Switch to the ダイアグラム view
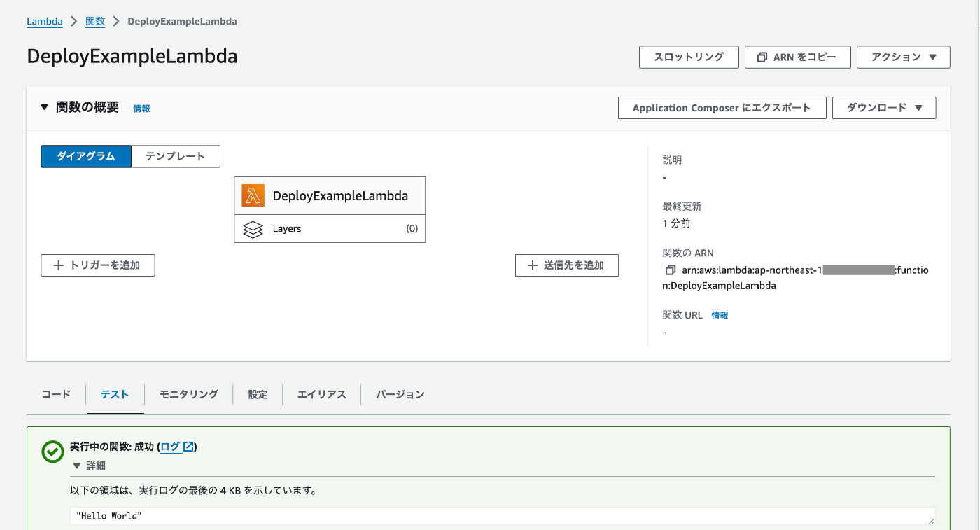This screenshot has height=530, width=980. (86, 157)
